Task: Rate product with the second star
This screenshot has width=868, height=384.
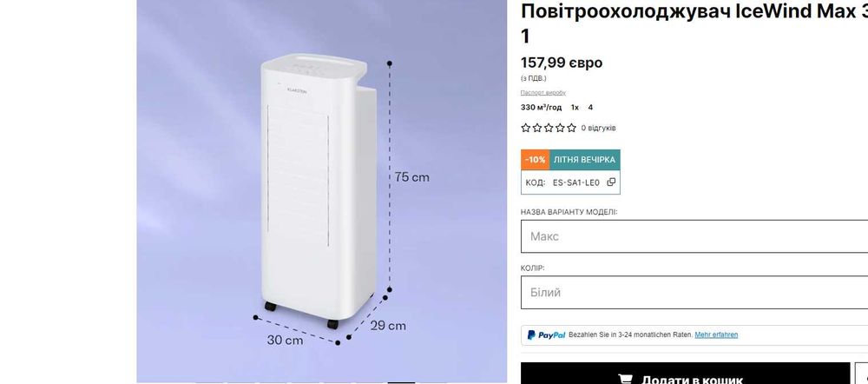Action: tap(537, 128)
